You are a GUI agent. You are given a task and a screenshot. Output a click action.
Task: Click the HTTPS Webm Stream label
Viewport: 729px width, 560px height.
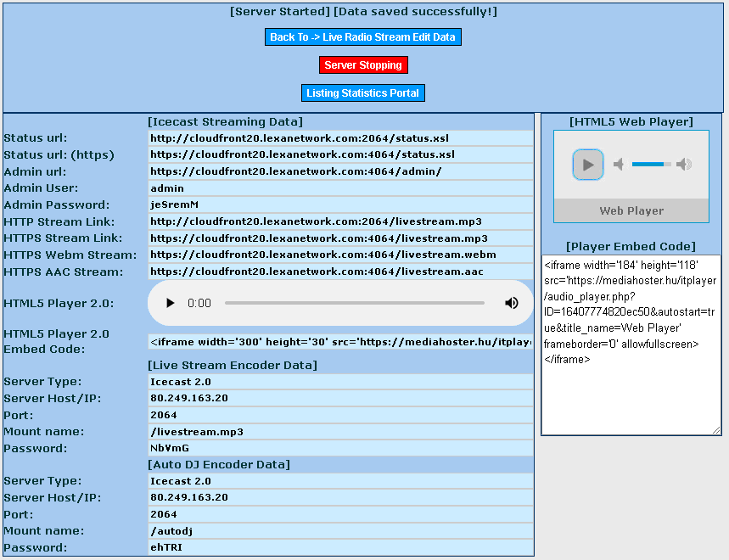click(x=70, y=255)
